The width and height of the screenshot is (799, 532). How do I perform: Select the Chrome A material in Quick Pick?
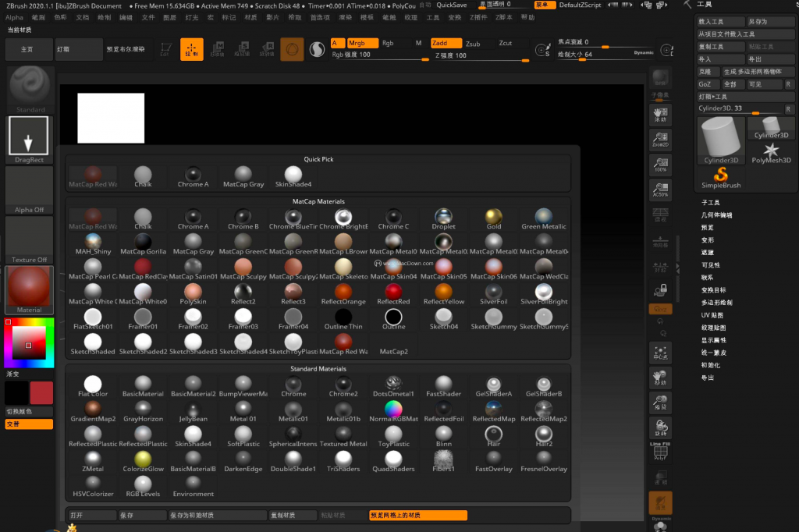tap(194, 177)
